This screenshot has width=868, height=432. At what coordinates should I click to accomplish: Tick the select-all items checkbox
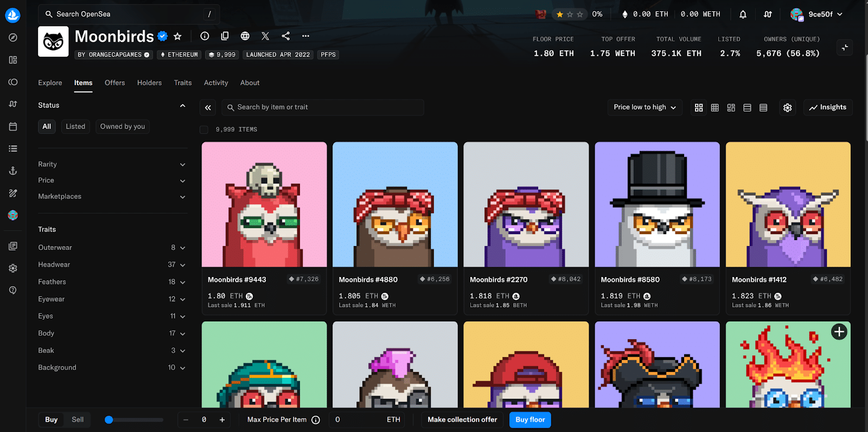[x=204, y=130]
